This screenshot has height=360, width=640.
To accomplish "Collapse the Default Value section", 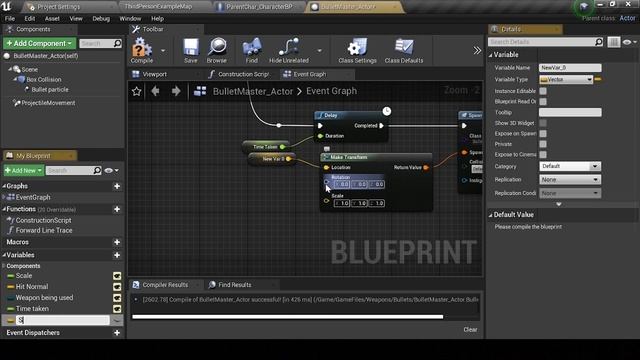I will [x=491, y=215].
